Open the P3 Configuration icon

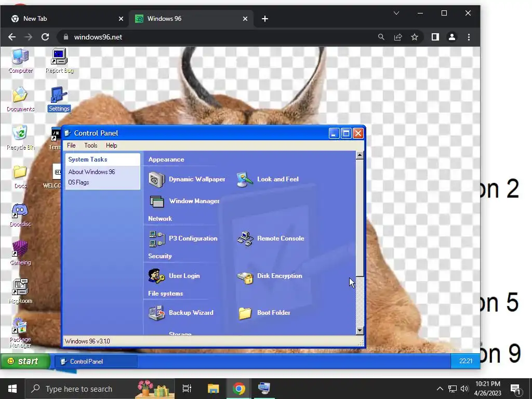pos(157,238)
